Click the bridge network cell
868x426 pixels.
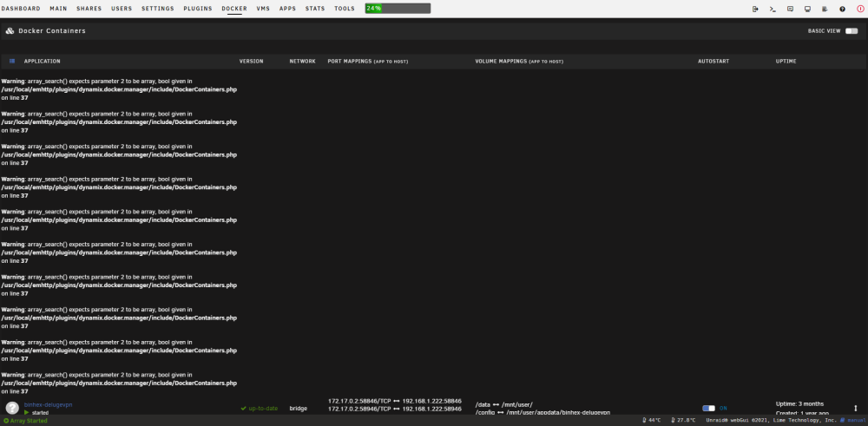[x=299, y=409]
